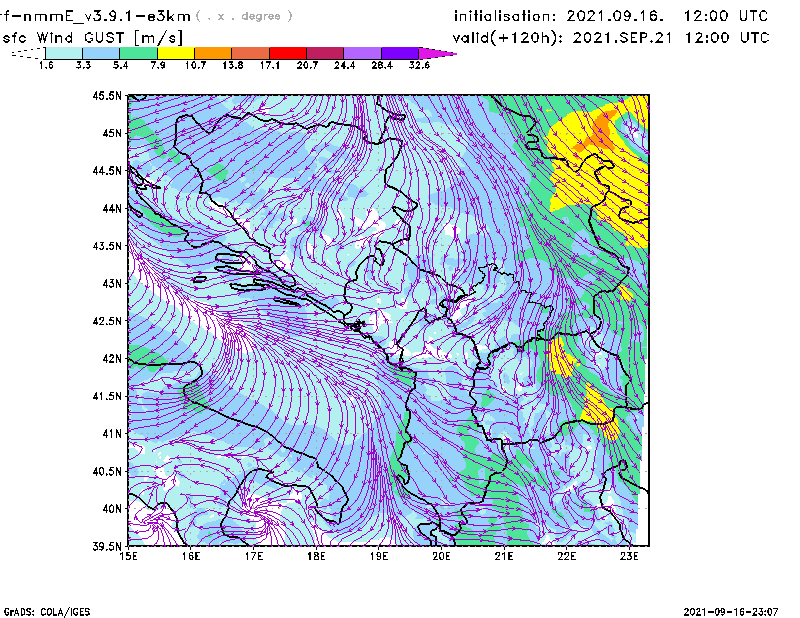Click the 19E longitude label
The image size is (800, 618).
[x=379, y=556]
